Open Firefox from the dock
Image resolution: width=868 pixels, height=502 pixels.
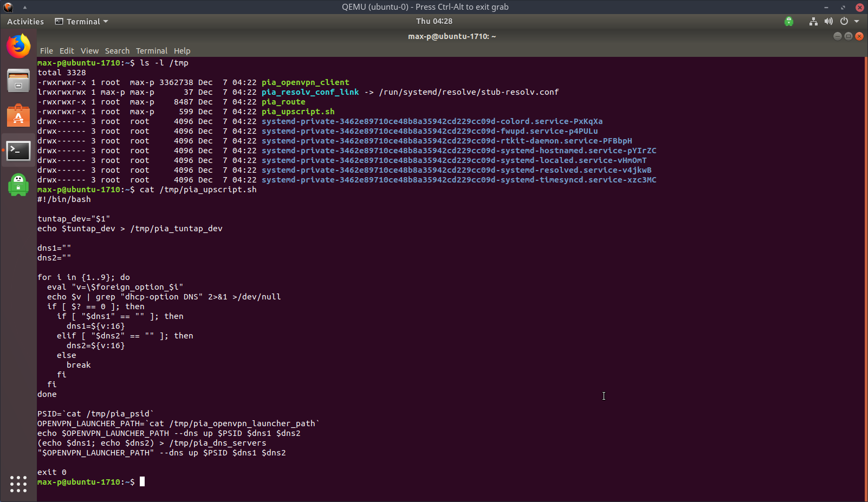coord(18,46)
